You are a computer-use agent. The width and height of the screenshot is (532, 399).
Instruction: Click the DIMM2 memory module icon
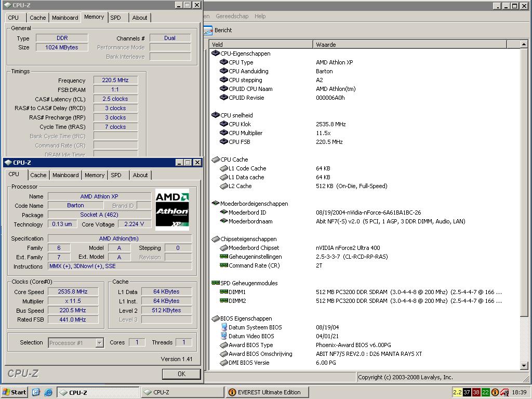tap(223, 301)
